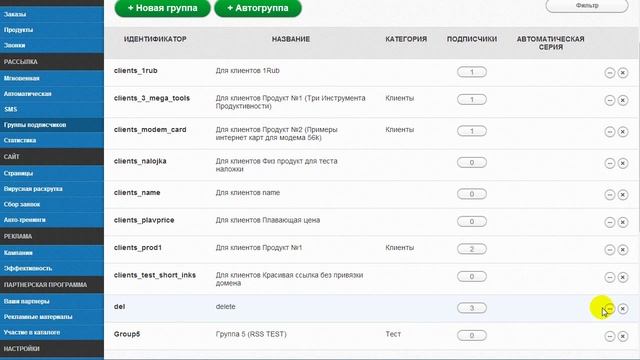Screen dimensions: 640x360
Task: Click the + Автогруппа button
Action: tap(258, 8)
